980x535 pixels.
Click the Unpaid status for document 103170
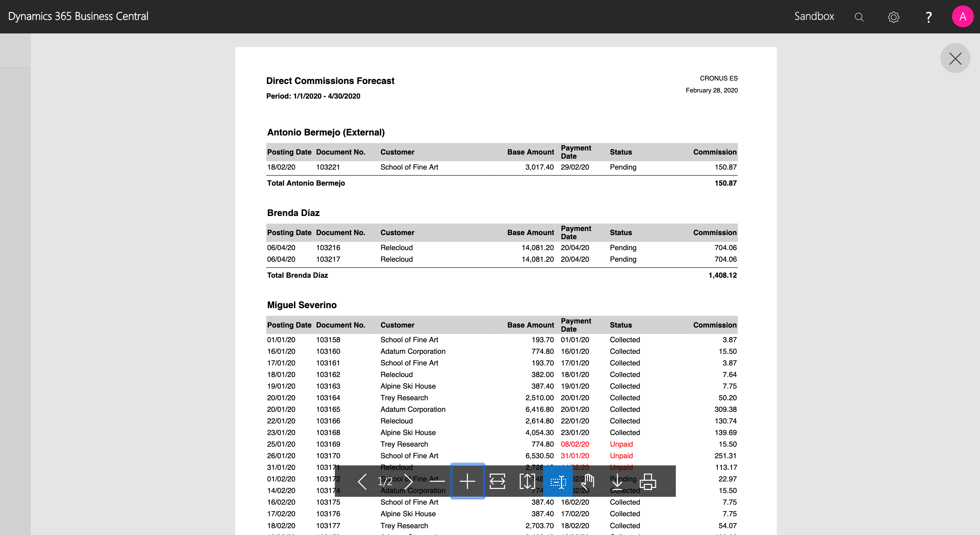[621, 456]
